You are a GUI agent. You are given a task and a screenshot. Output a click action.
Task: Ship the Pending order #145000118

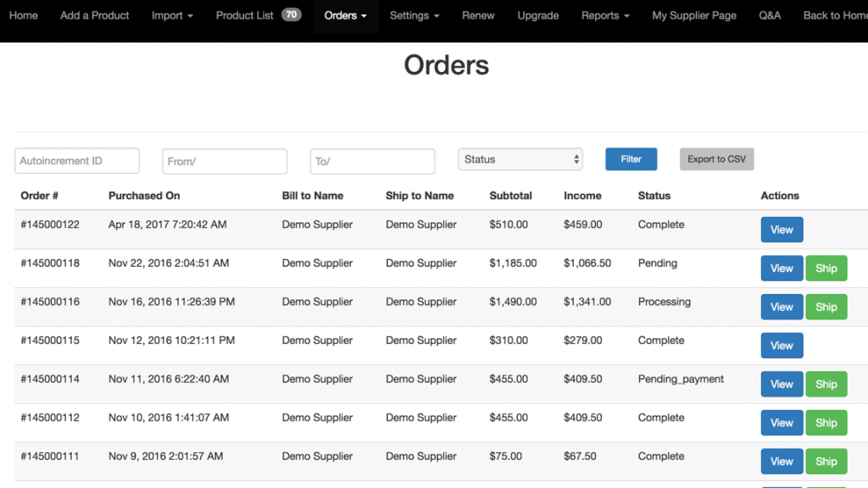826,269
